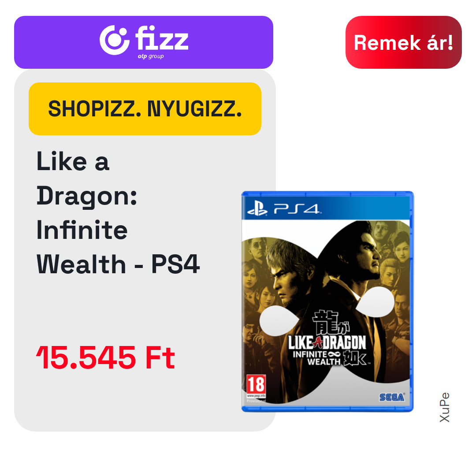Click the otp group text under fizz
The width and height of the screenshot is (476, 476).
coord(151,56)
